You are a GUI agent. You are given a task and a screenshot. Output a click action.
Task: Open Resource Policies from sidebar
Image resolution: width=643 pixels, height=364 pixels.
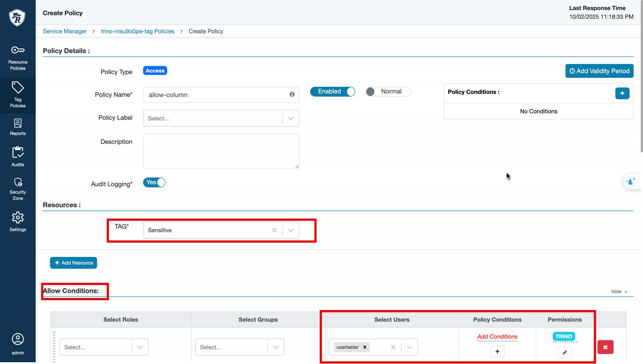click(x=18, y=58)
